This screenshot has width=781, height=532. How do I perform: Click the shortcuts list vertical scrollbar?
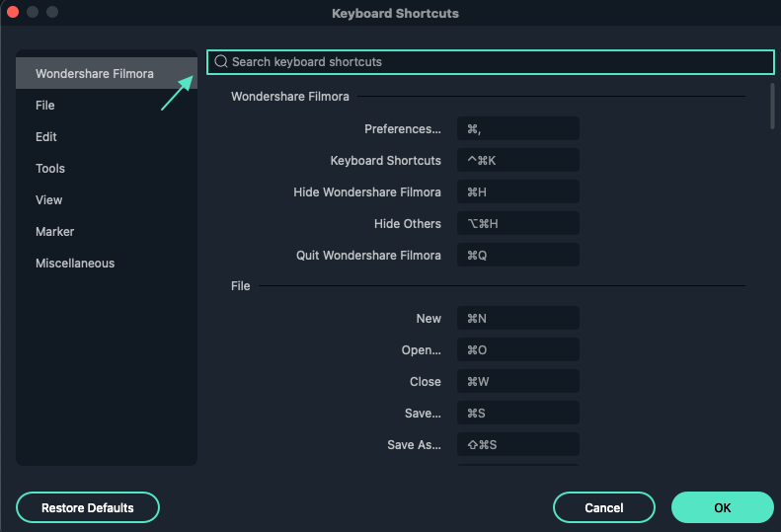point(773,106)
